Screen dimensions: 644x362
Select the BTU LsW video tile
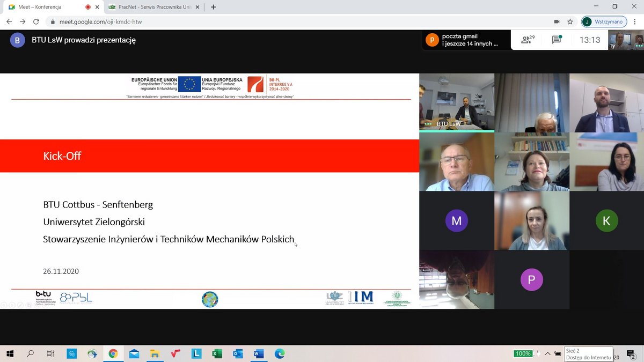coord(457,102)
